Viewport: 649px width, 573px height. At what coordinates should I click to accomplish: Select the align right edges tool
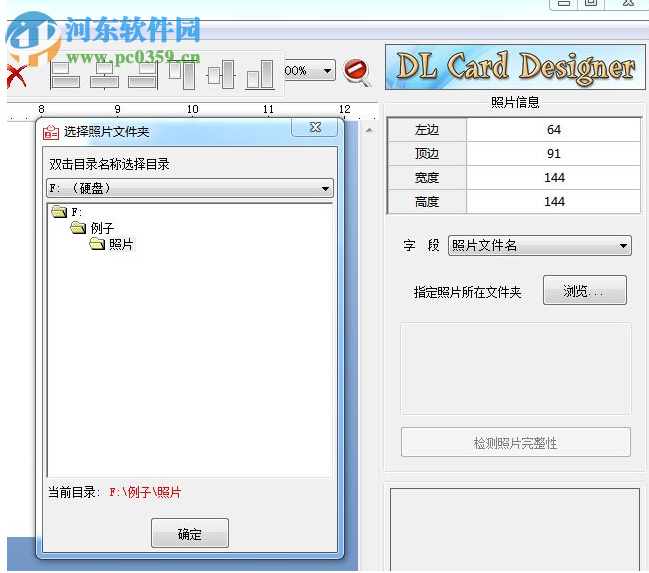coord(143,75)
